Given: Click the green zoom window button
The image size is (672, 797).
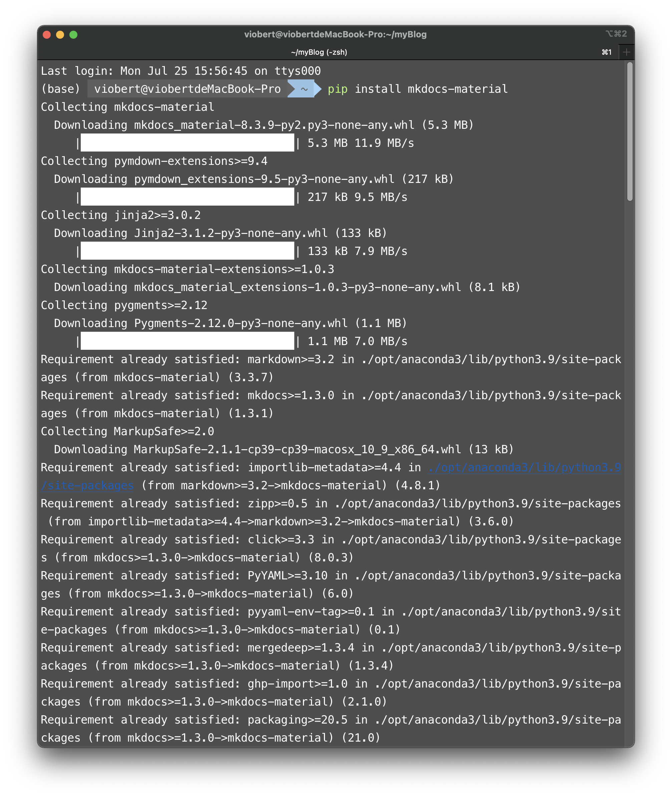Looking at the screenshot, I should coord(73,35).
